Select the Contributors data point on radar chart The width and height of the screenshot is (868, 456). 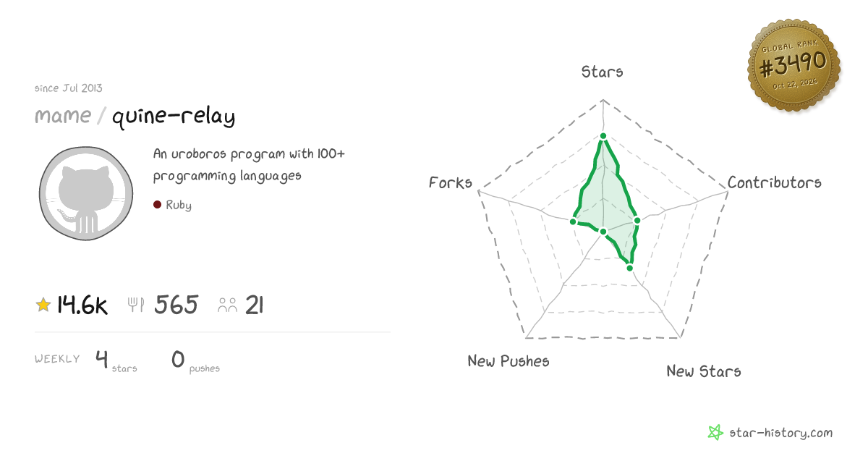coord(637,220)
